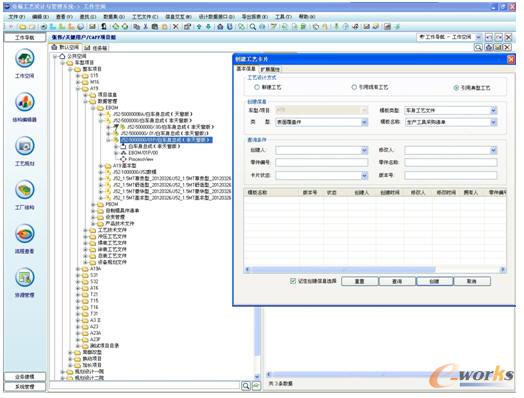This screenshot has height=398, width=524.
Task: Switch to the 默认空间 tab
Action: tap(65, 47)
